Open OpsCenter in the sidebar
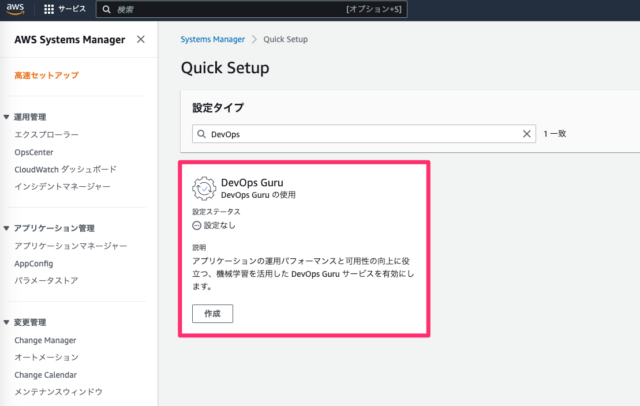Viewport: 640px width, 406px height. [34, 152]
